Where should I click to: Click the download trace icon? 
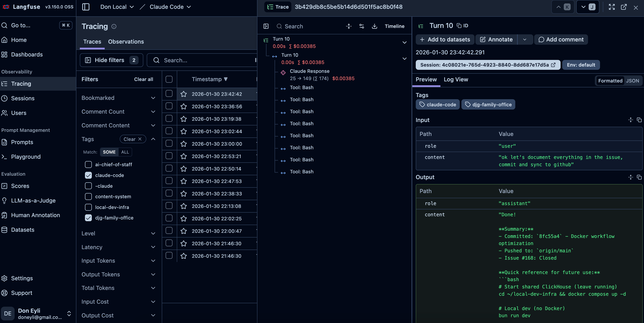tap(374, 26)
